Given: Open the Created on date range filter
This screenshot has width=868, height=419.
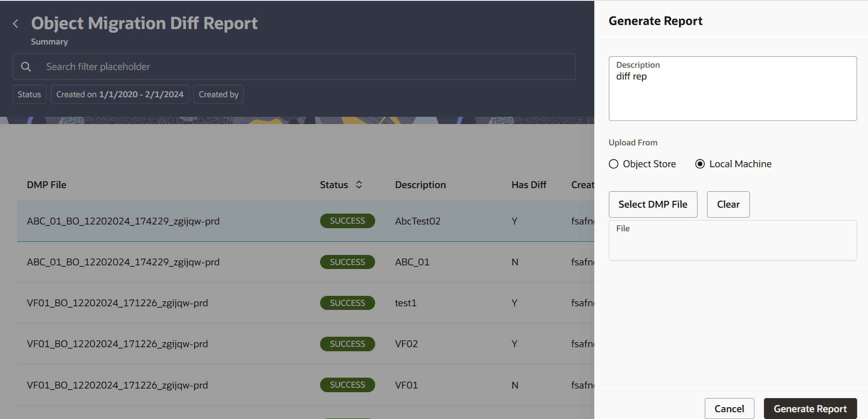Looking at the screenshot, I should pyautogui.click(x=119, y=94).
